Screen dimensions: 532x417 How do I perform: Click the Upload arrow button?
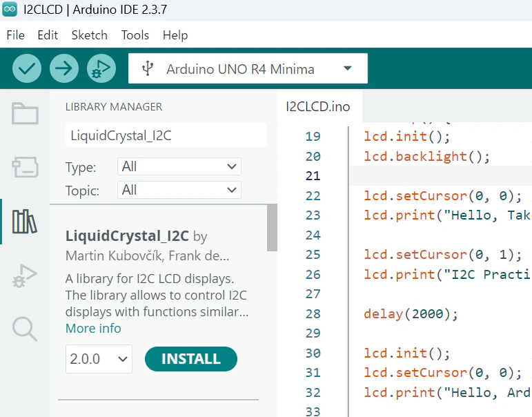tap(64, 68)
